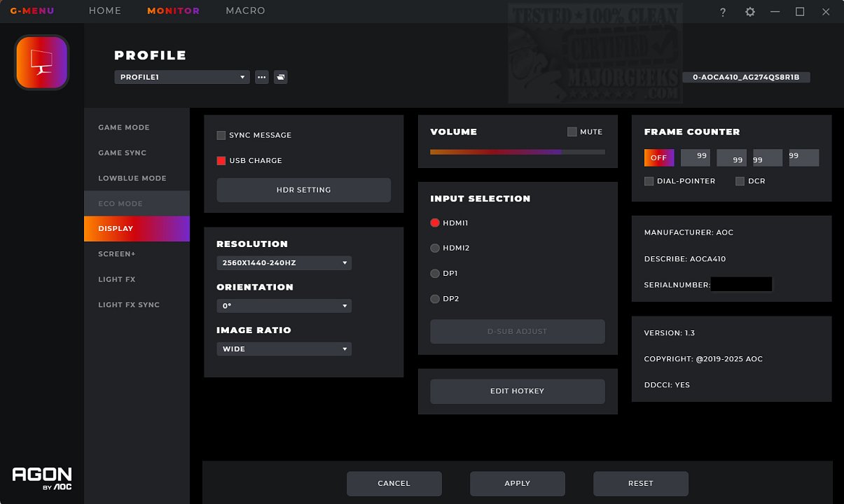The height and width of the screenshot is (504, 844).
Task: Open Game Sync in the sidebar
Action: 137,153
